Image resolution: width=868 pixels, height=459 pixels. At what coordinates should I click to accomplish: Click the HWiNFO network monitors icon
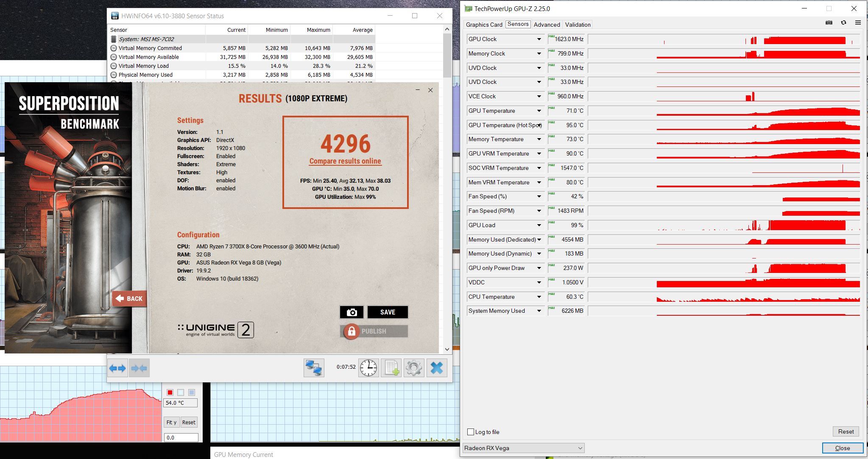pos(314,367)
